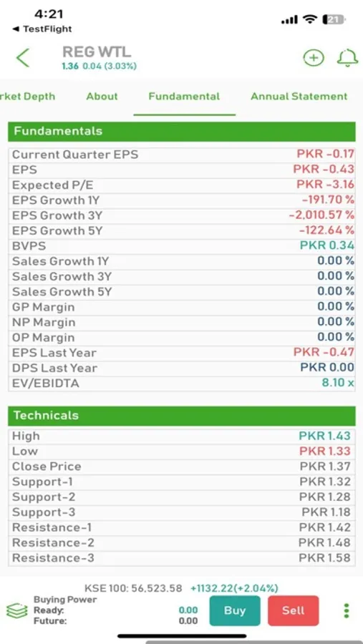Select the EV/EBIDTA row

coord(181,384)
